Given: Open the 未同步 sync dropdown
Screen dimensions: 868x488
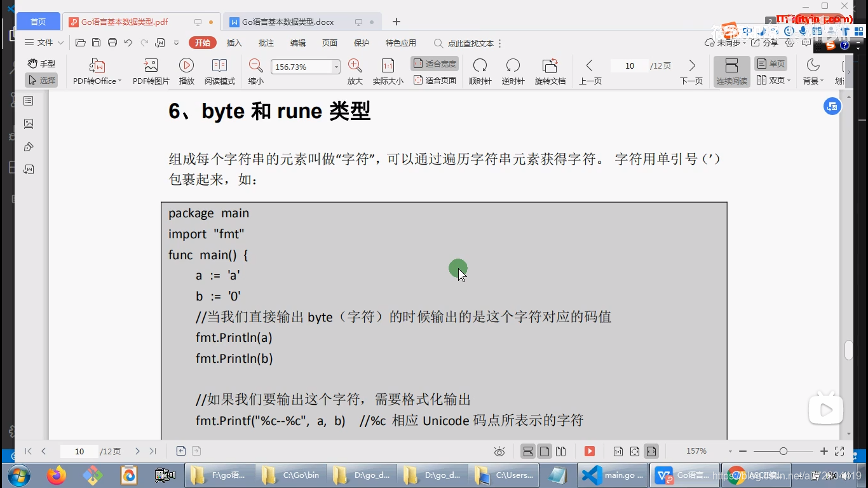Looking at the screenshot, I should [725, 43].
